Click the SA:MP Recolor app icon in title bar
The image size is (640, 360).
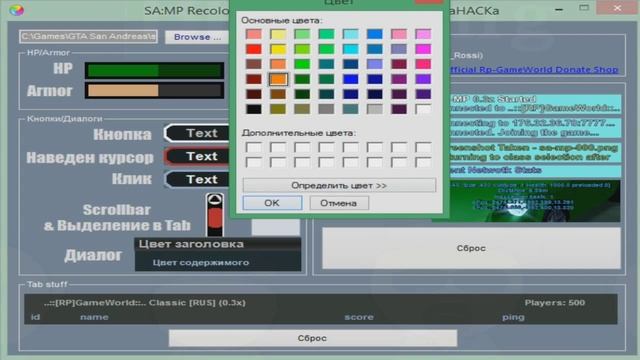point(16,10)
